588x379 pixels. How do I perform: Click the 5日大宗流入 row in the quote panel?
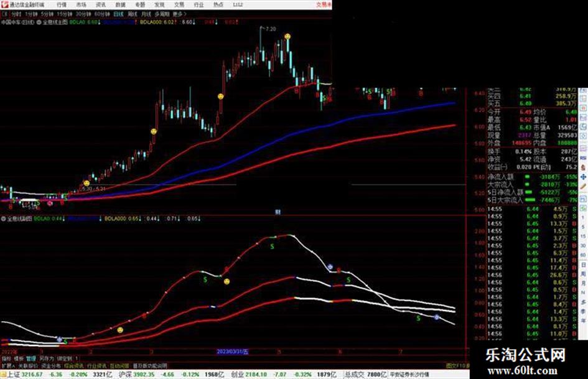(x=533, y=200)
